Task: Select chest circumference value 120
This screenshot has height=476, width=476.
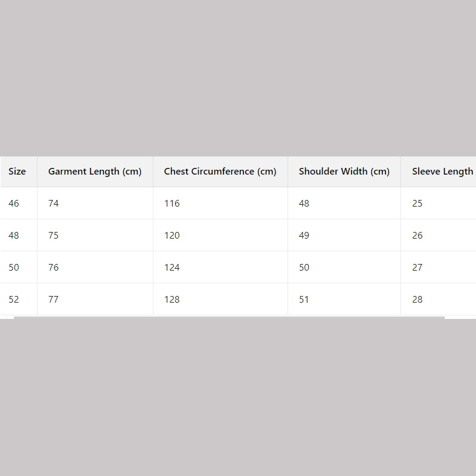Action: pyautogui.click(x=172, y=236)
